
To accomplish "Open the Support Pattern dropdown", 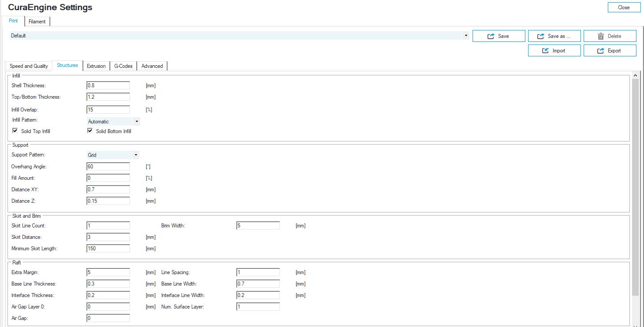I will click(x=113, y=155).
